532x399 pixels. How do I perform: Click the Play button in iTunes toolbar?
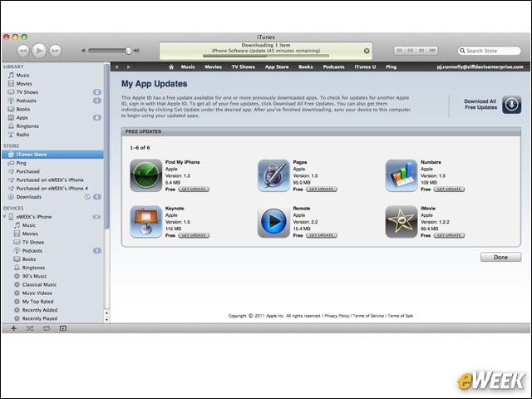39,51
